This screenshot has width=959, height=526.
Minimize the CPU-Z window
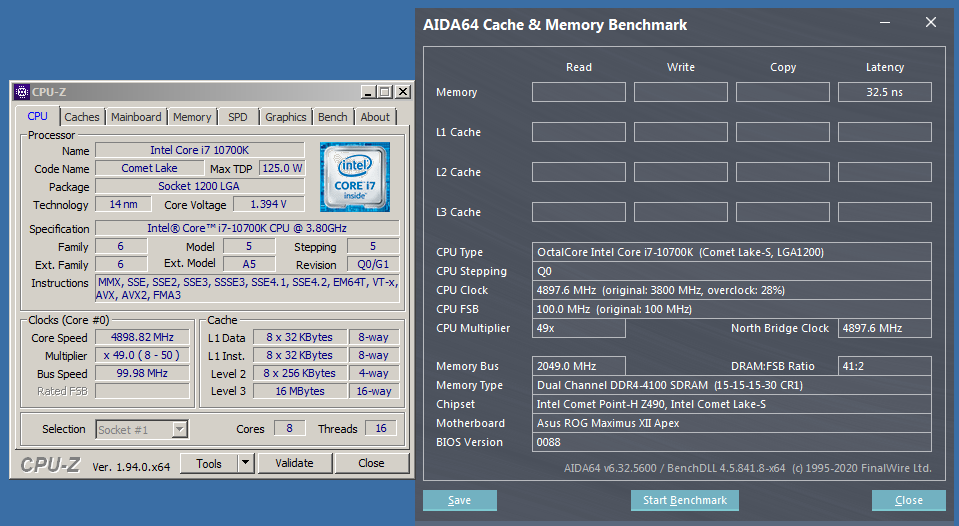point(368,92)
